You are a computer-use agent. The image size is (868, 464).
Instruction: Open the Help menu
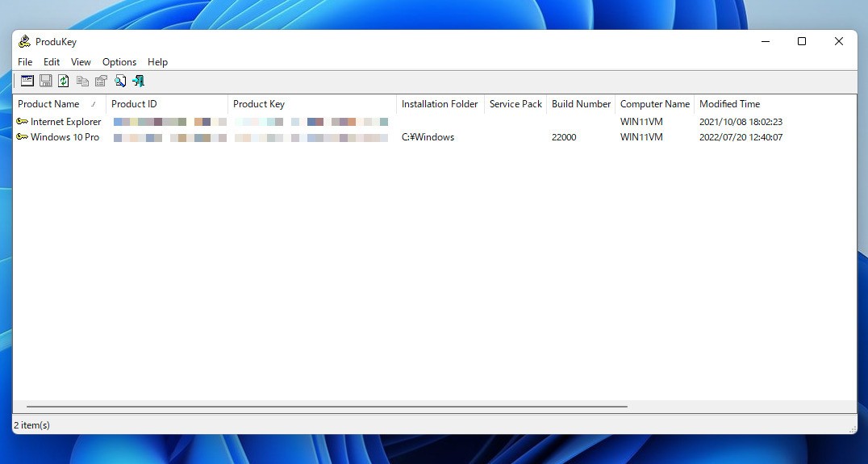(157, 62)
